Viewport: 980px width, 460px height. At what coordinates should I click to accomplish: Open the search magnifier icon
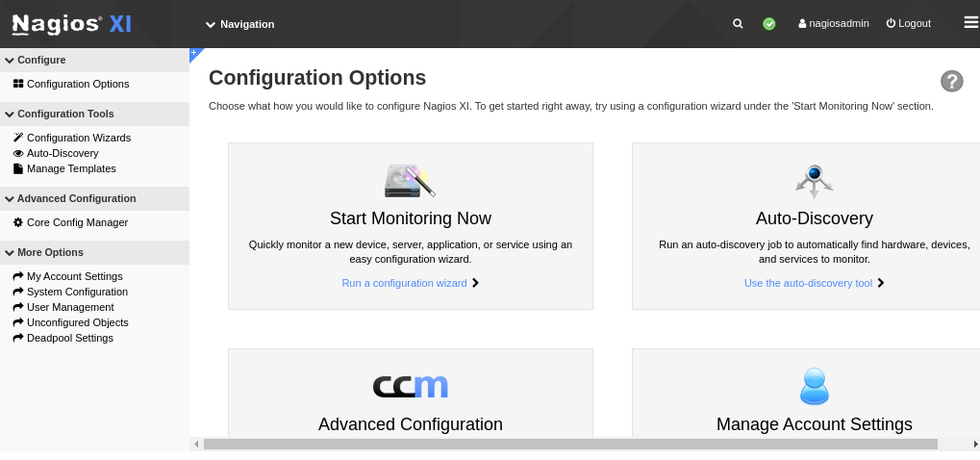[x=738, y=24]
